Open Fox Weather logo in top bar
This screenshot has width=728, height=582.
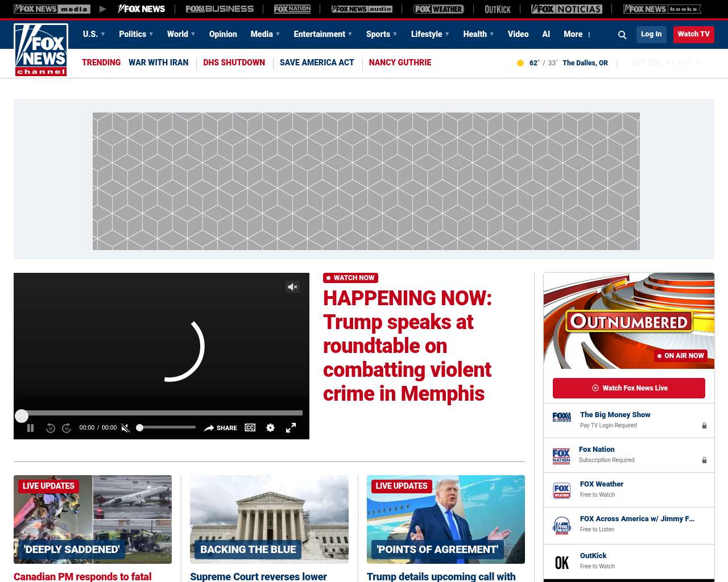pos(439,9)
